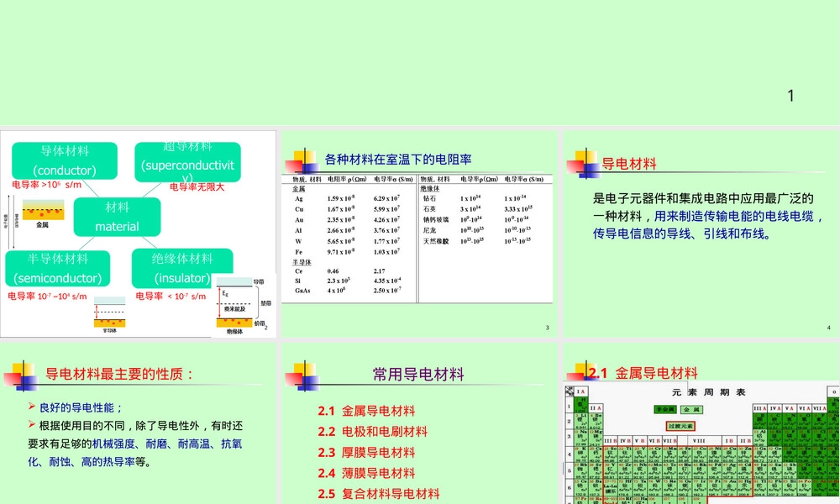Select item 2.3 厚膜导电材料

366,453
